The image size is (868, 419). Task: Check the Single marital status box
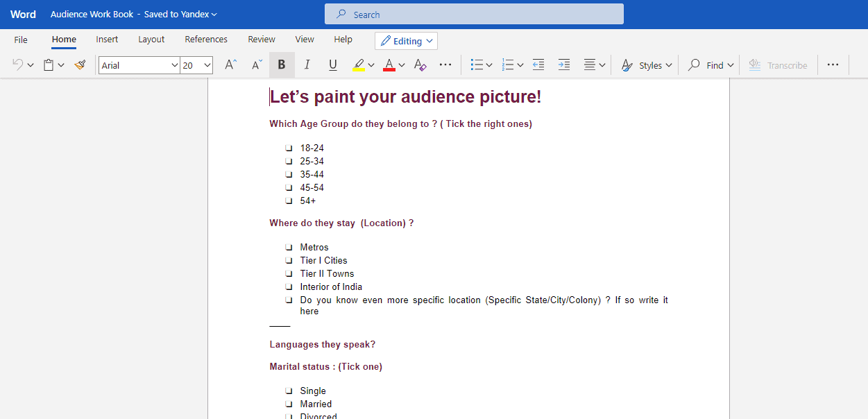[x=289, y=391]
